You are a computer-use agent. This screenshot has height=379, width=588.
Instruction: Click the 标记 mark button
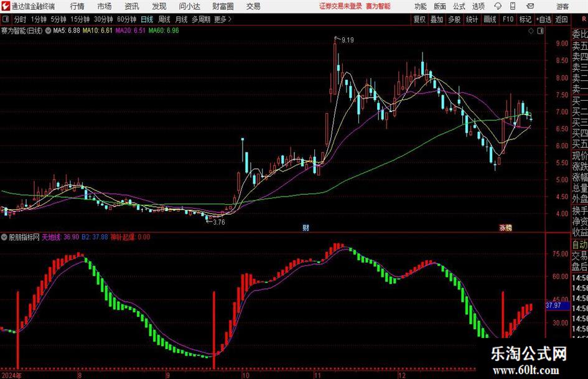pyautogui.click(x=525, y=19)
